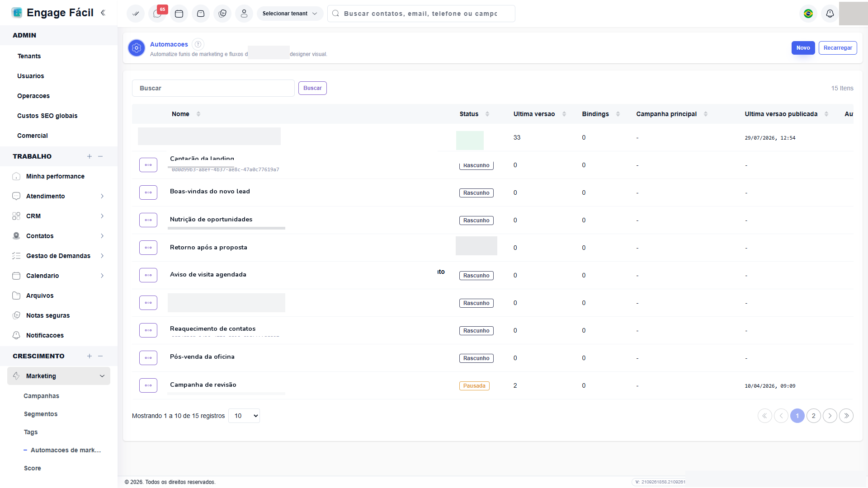Collapse the Marketing menu
Image resolution: width=868 pixels, height=488 pixels.
[x=59, y=376]
